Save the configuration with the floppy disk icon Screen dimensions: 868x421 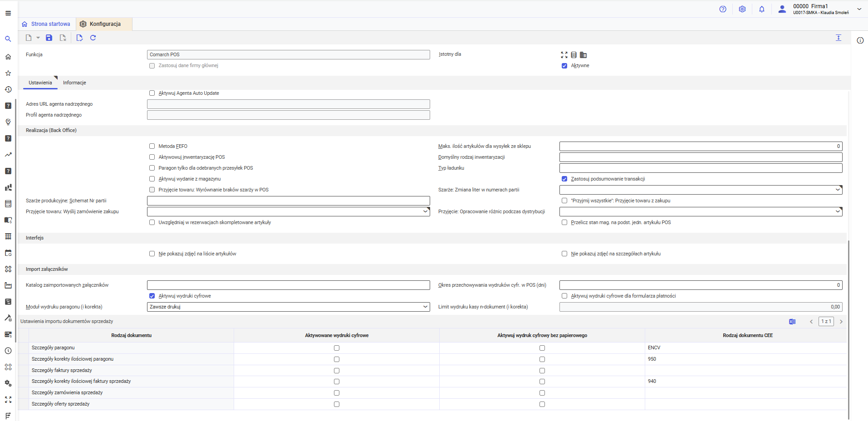(x=49, y=38)
